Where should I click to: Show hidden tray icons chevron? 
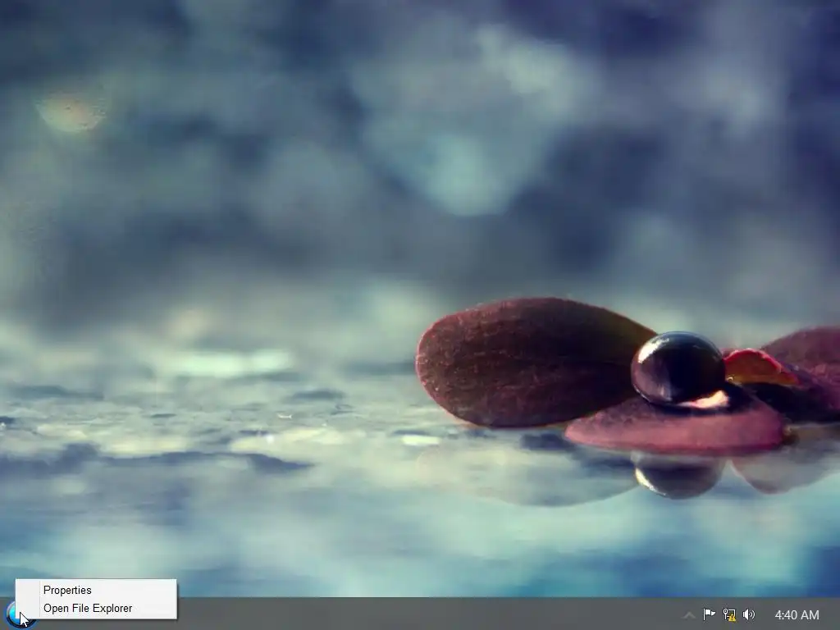tap(689, 614)
